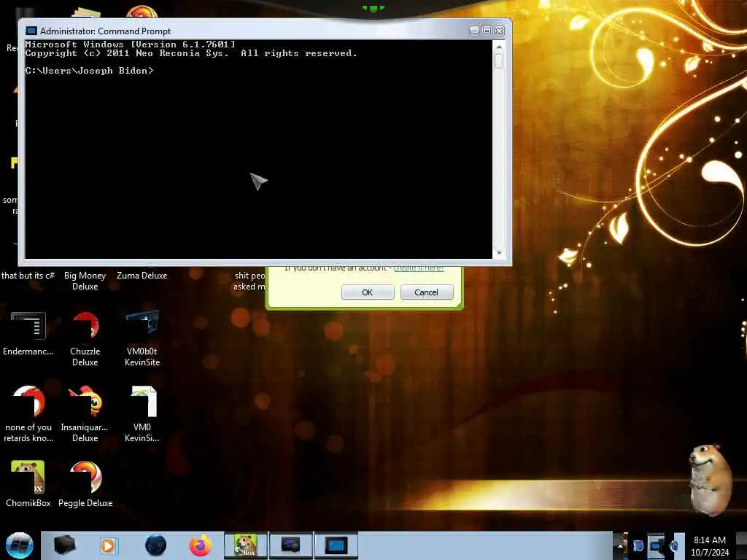Open the clock showing 8:14 AM
747x560 pixels.
(710, 545)
